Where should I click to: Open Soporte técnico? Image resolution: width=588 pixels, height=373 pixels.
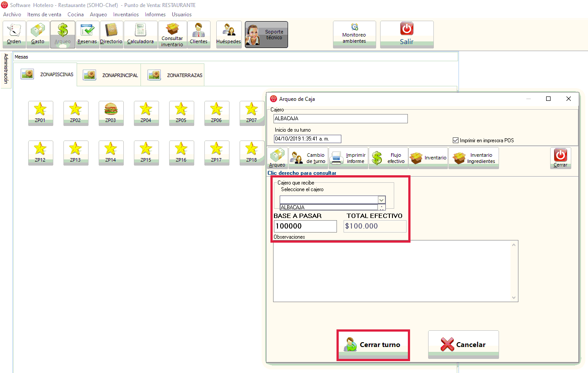tap(266, 34)
